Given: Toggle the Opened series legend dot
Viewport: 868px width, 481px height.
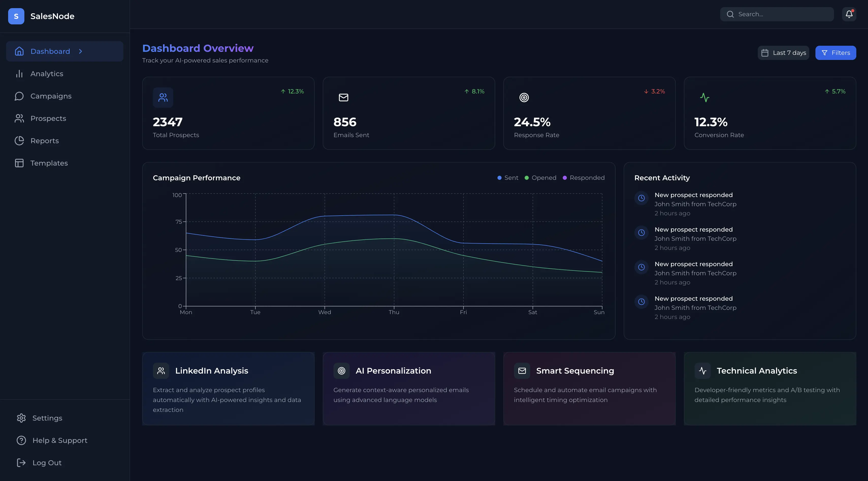Looking at the screenshot, I should 527,178.
